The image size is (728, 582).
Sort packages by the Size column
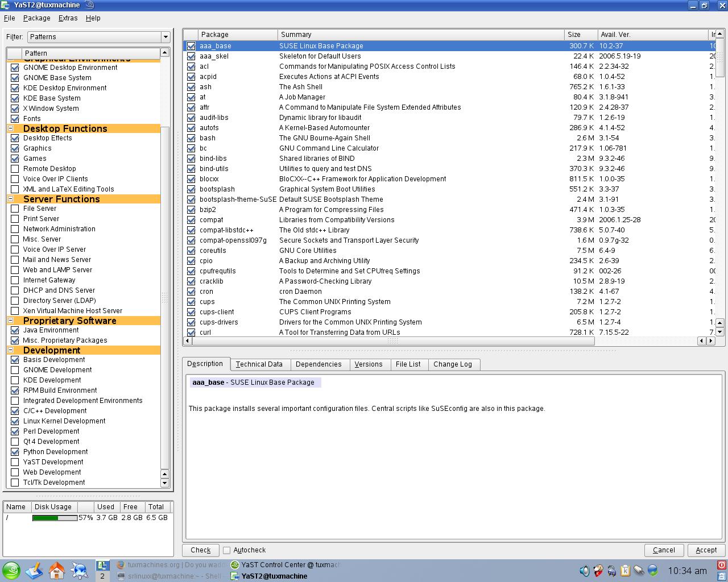[x=581, y=35]
